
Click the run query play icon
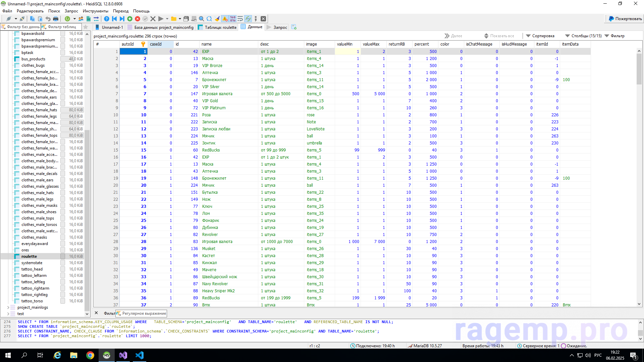click(161, 19)
